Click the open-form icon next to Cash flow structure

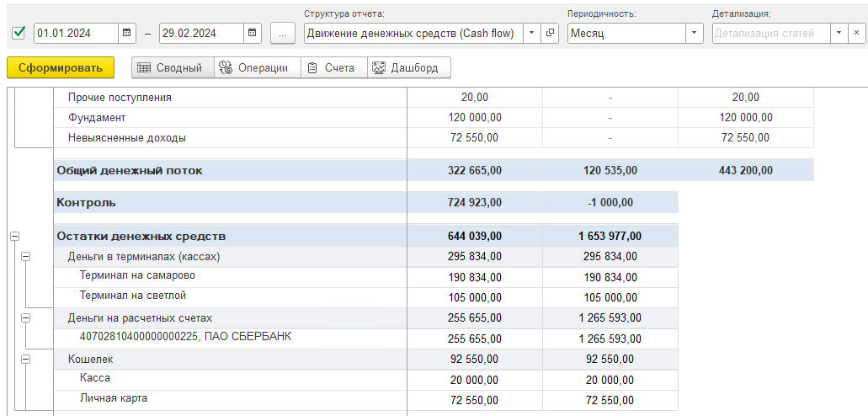point(550,33)
